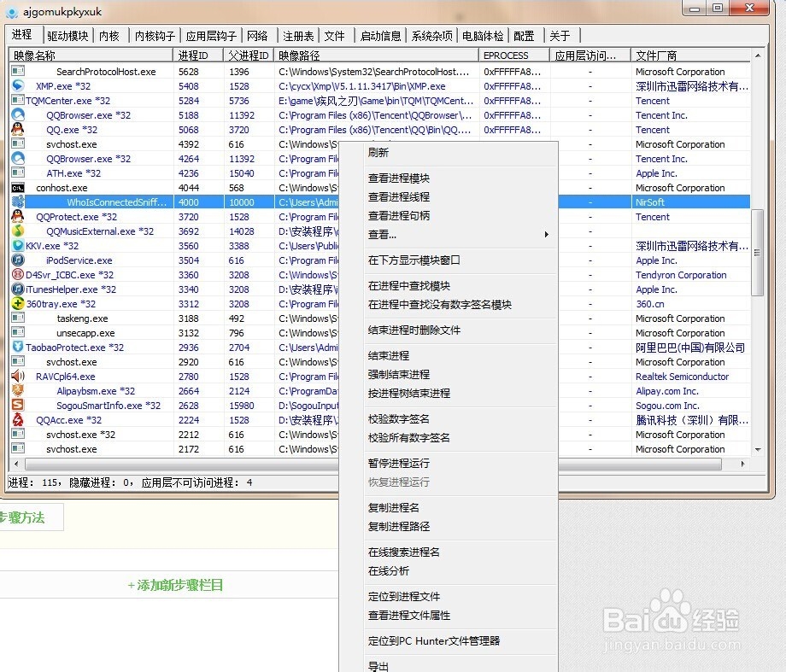Click the TaobaoProtect.exe icon
The width and height of the screenshot is (786, 672).
click(x=18, y=348)
